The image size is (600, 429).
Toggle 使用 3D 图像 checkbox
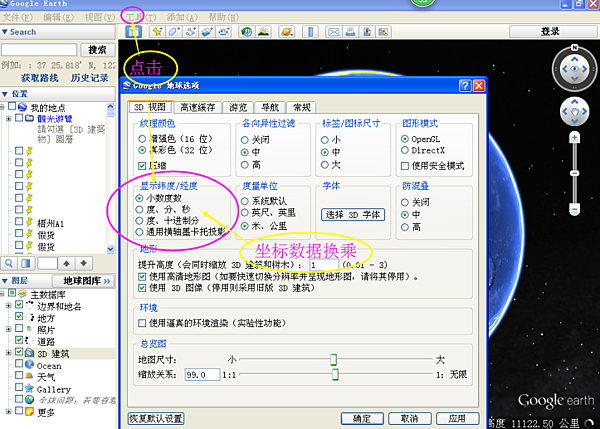click(x=142, y=288)
